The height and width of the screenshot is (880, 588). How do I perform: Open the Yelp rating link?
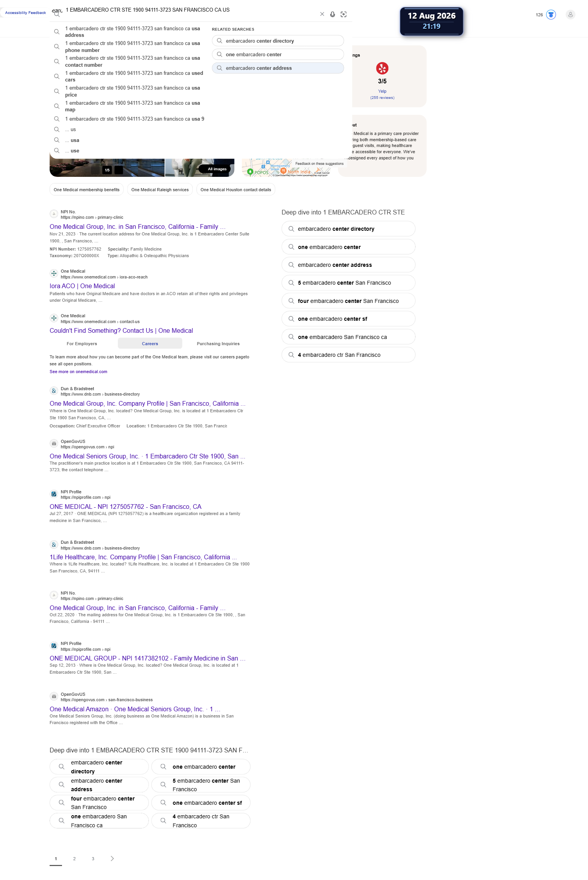[382, 92]
